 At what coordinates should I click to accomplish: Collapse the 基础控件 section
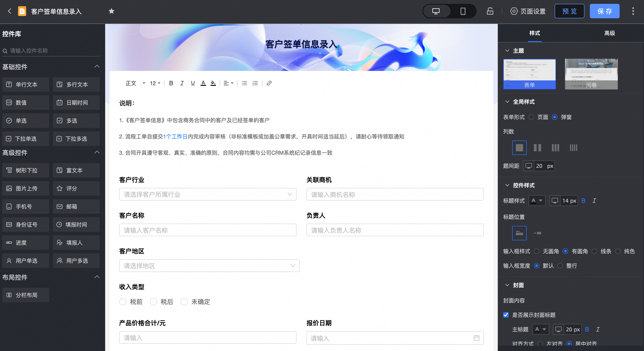coord(97,66)
